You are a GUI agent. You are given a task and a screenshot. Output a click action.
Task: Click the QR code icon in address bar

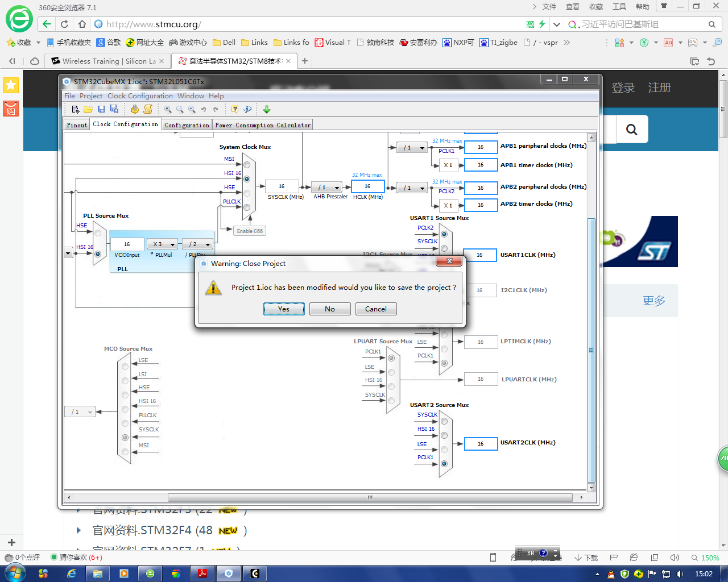pos(530,24)
